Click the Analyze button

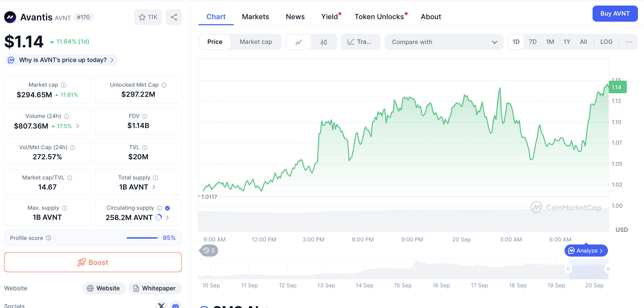pyautogui.click(x=586, y=251)
